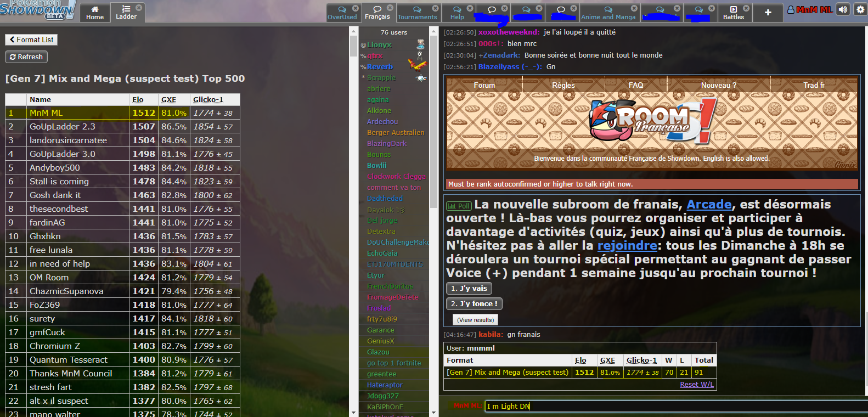Screen dimensions: 868x417
Task: Click the Poll badge icon
Action: 459,206
